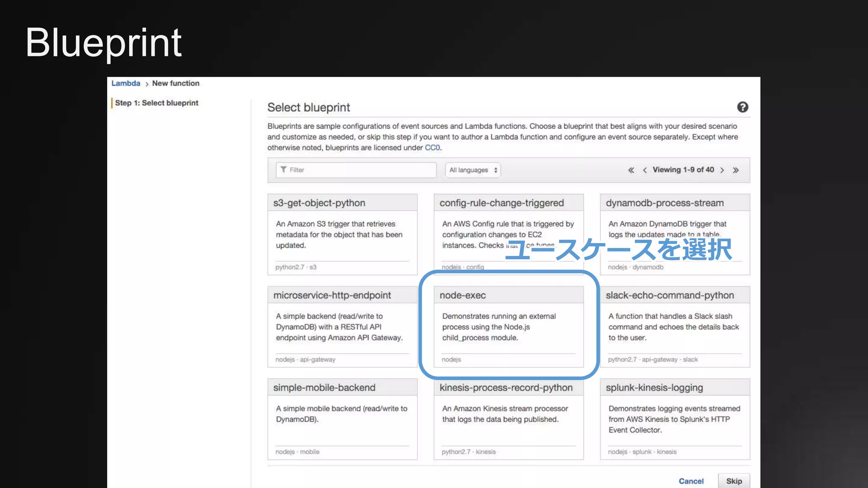Viewport: 868px width, 488px height.
Task: Click the Cancel button
Action: (691, 481)
